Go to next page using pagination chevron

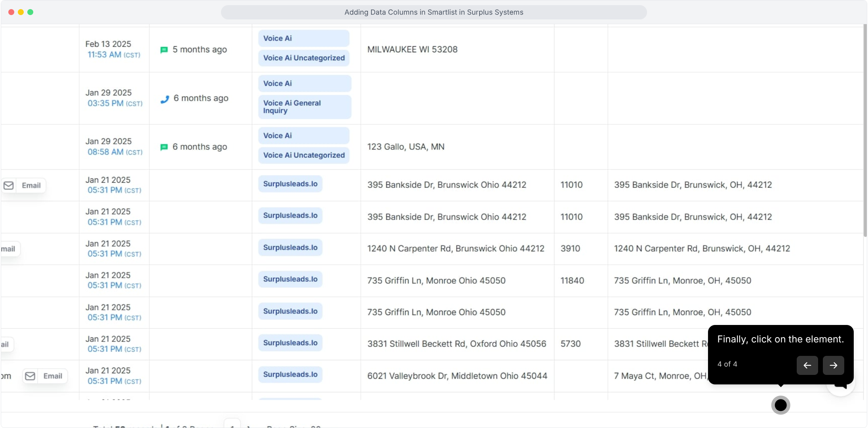click(x=249, y=426)
